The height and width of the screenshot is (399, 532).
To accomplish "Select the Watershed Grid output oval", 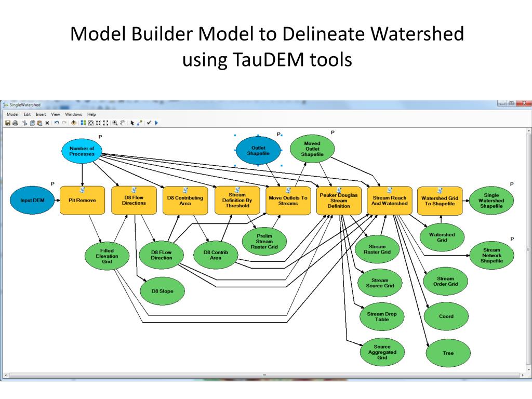I will click(x=442, y=237).
